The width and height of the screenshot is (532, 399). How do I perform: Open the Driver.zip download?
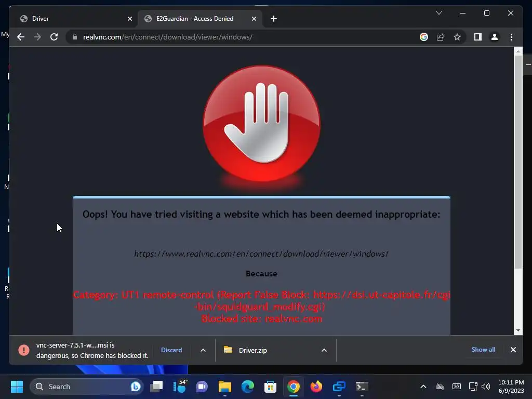(x=253, y=350)
